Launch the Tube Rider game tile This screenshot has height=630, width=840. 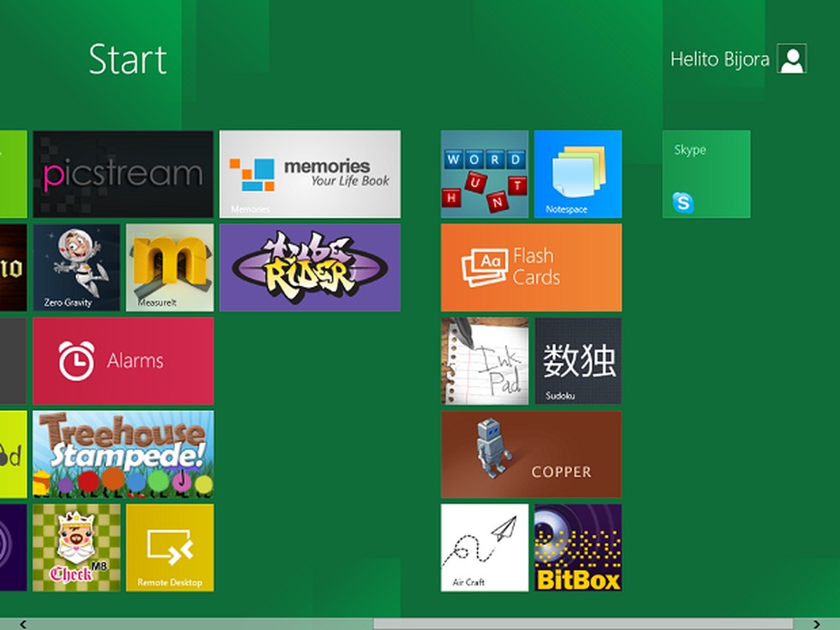point(310,267)
